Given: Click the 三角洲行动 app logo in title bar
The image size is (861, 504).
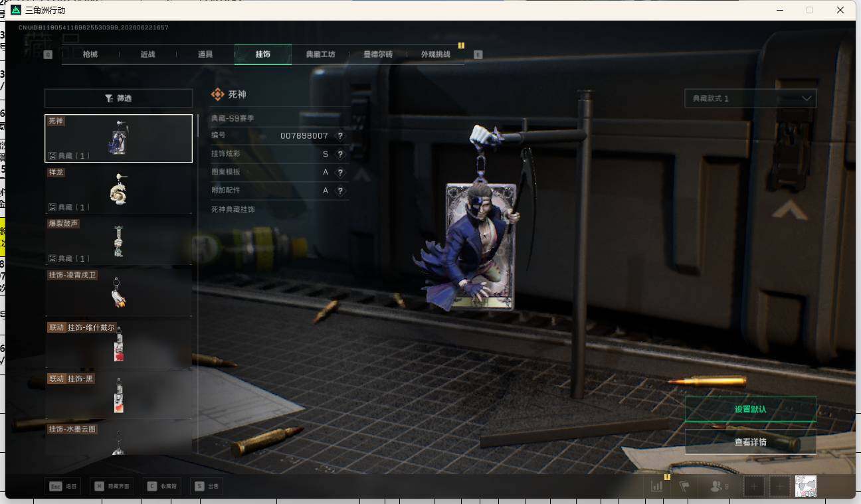Looking at the screenshot, I should [16, 10].
